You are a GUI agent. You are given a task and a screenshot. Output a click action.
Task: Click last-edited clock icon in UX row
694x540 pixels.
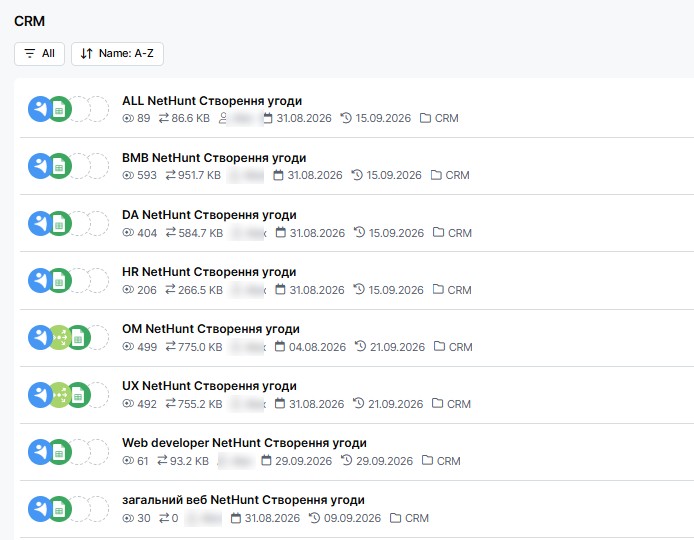359,403
